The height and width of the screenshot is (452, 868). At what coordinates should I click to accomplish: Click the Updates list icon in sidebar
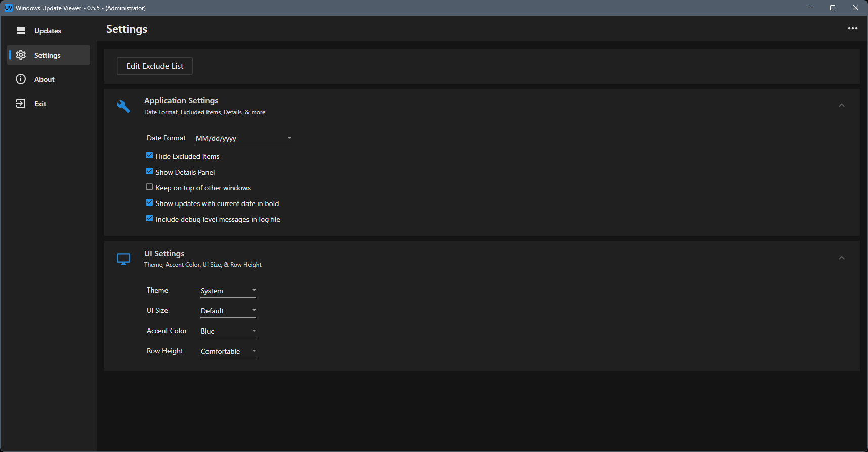point(21,30)
